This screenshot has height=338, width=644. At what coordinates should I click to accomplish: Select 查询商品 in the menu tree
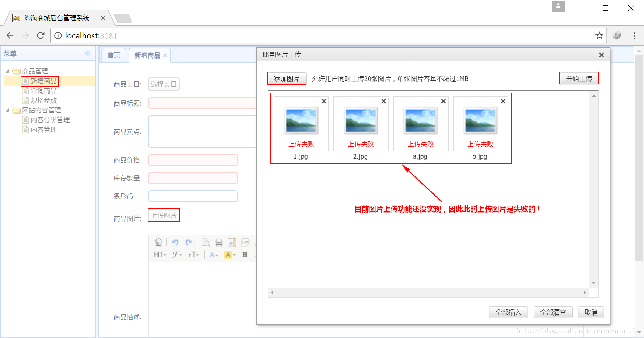[x=44, y=91]
